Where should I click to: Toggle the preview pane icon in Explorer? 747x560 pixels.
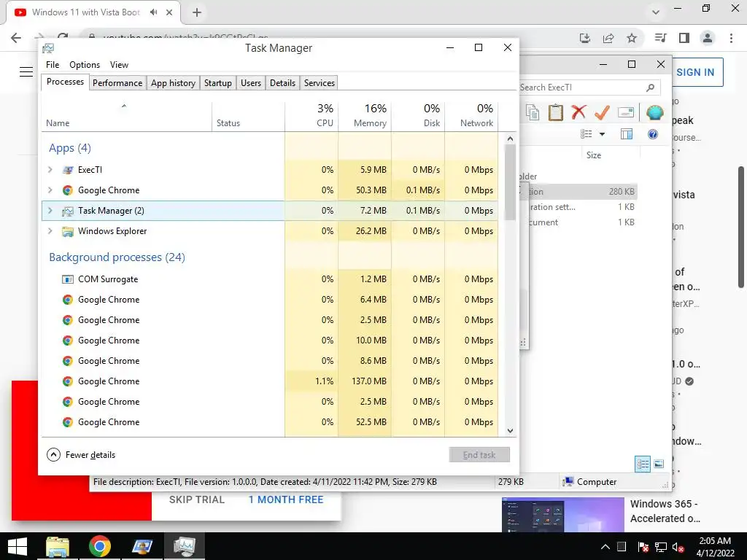(x=627, y=134)
